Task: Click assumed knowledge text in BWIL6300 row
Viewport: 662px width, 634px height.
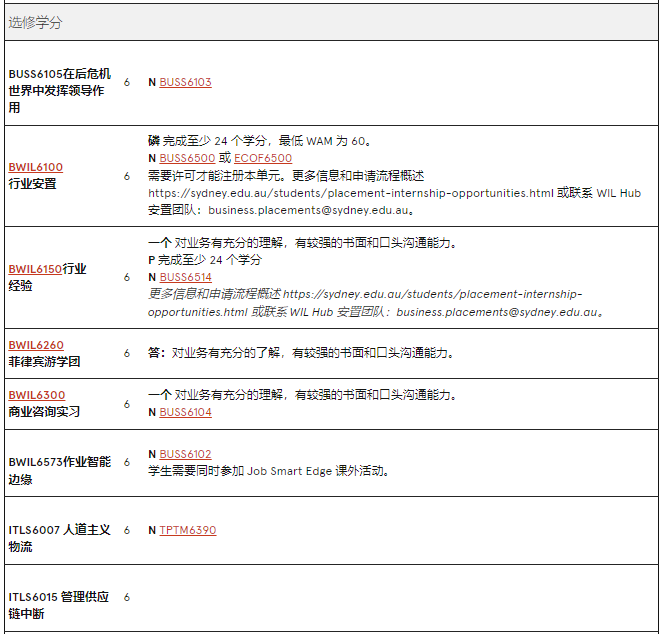Action: tap(301, 395)
